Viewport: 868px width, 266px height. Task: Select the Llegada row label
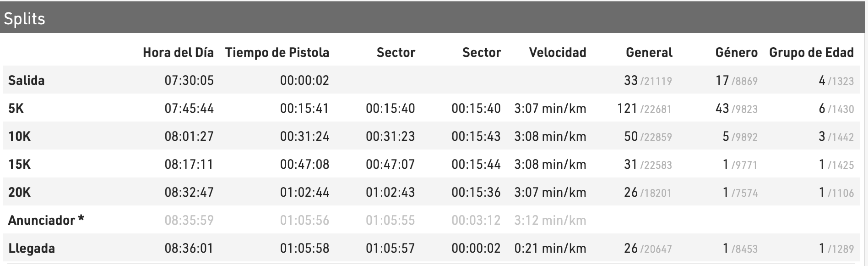point(32,249)
